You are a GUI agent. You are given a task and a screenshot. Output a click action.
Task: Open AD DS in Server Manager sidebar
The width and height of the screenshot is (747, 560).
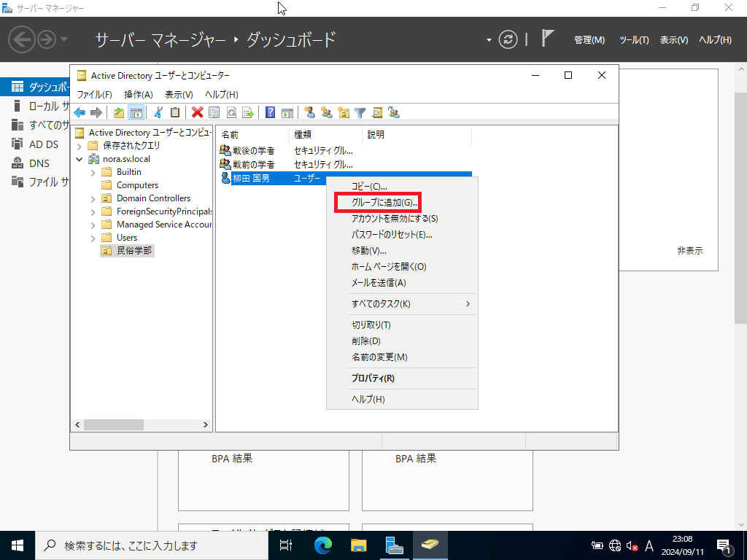[44, 144]
